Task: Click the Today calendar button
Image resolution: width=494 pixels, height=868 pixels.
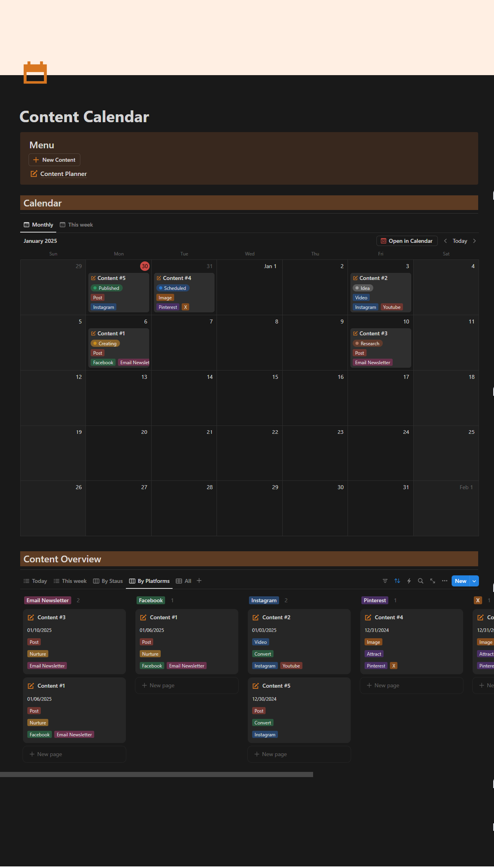Action: [x=460, y=241]
